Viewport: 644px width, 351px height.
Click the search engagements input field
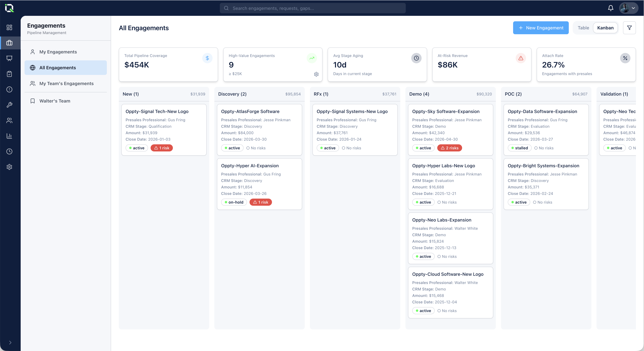(x=312, y=8)
